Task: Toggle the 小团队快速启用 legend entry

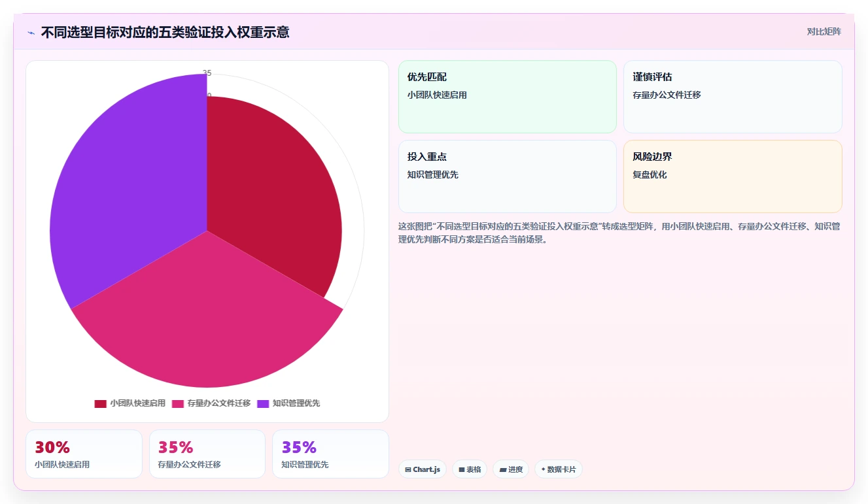Action: click(130, 403)
